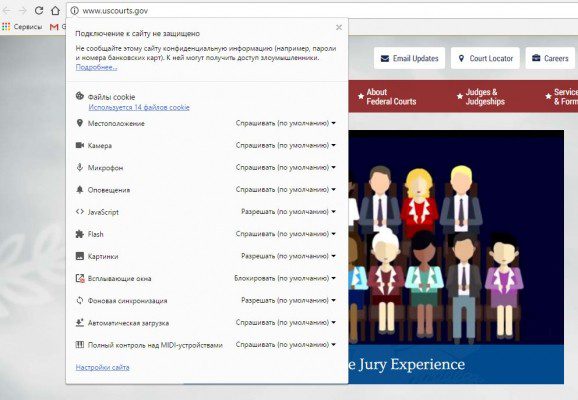This screenshot has height=400, width=578.
Task: Expand the Камера permission dropdown
Action: click(x=286, y=145)
